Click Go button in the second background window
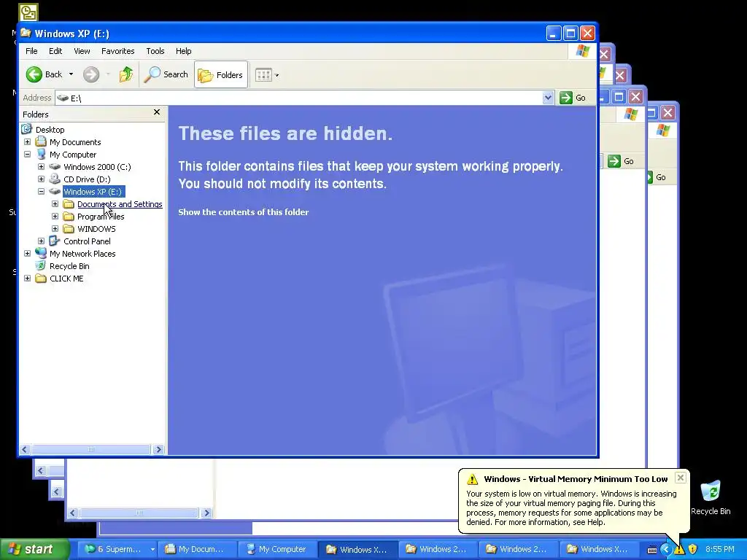This screenshot has width=747, height=560. (x=622, y=161)
